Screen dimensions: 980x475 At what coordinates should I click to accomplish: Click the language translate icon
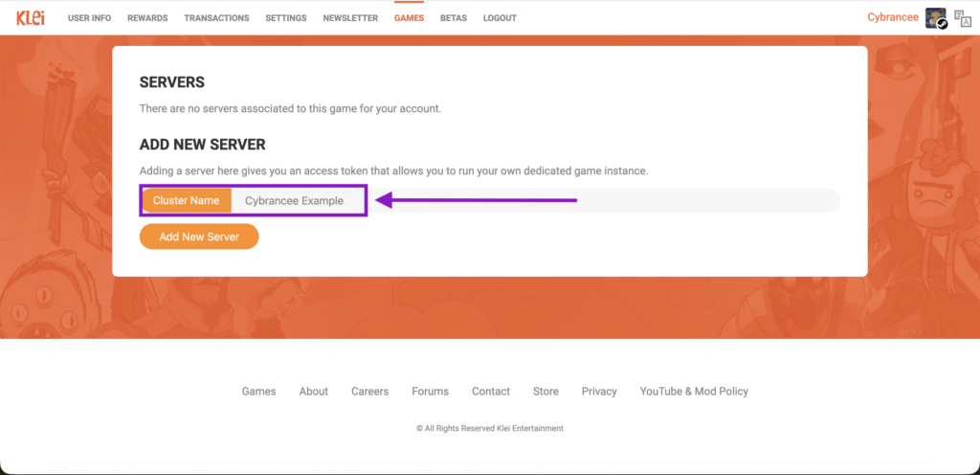[963, 18]
